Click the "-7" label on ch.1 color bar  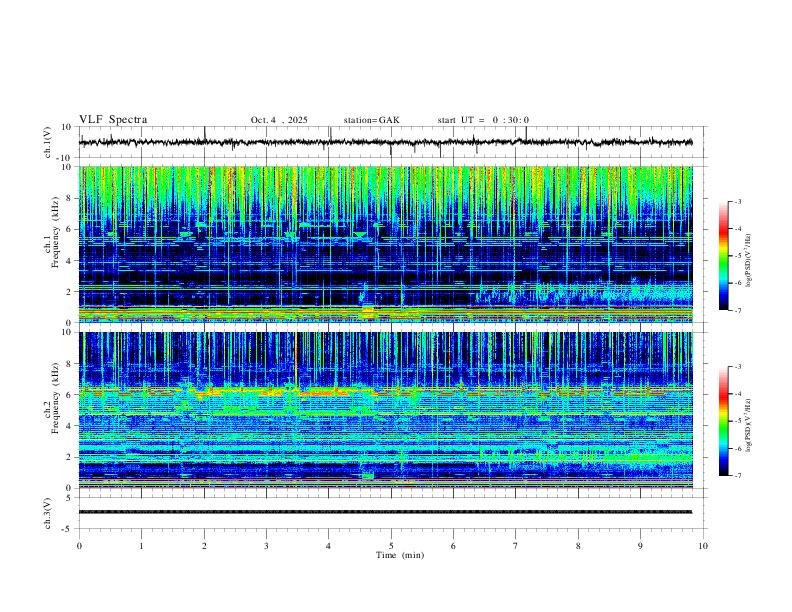(x=737, y=311)
